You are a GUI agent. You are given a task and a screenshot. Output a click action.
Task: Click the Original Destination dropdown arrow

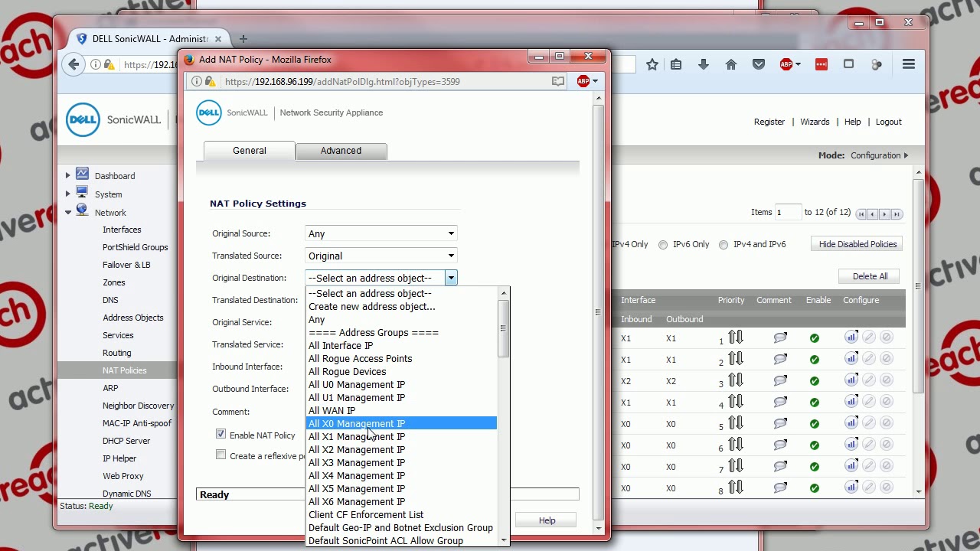point(451,278)
